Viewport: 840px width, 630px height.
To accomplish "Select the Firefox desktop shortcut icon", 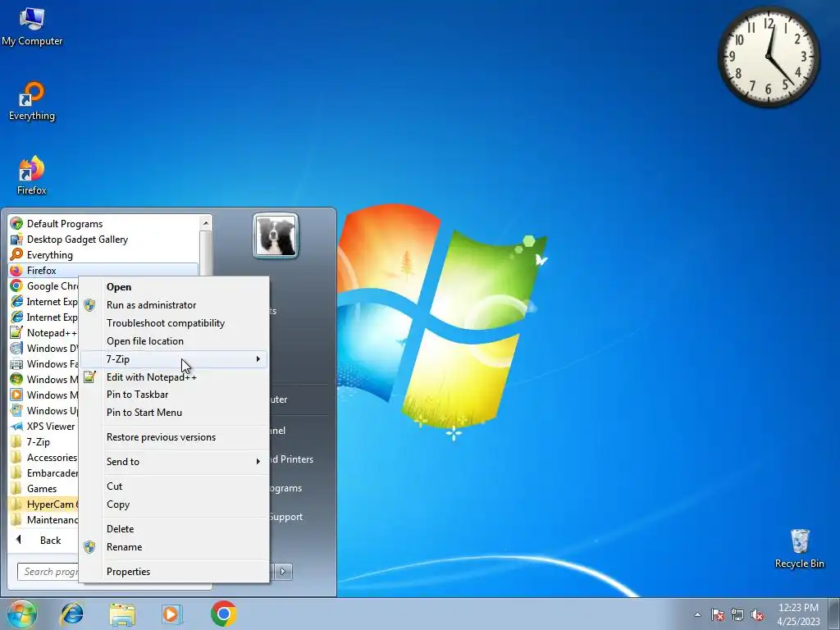I will (x=32, y=176).
